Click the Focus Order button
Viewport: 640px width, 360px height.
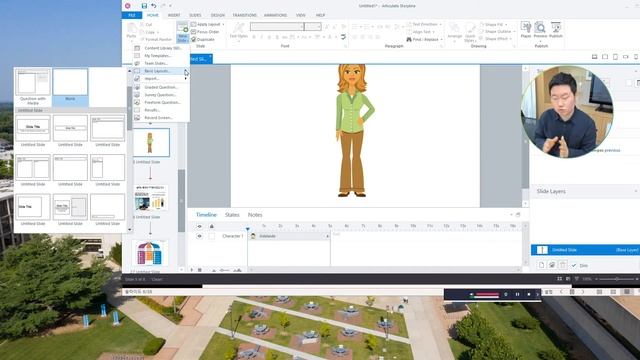(x=205, y=32)
